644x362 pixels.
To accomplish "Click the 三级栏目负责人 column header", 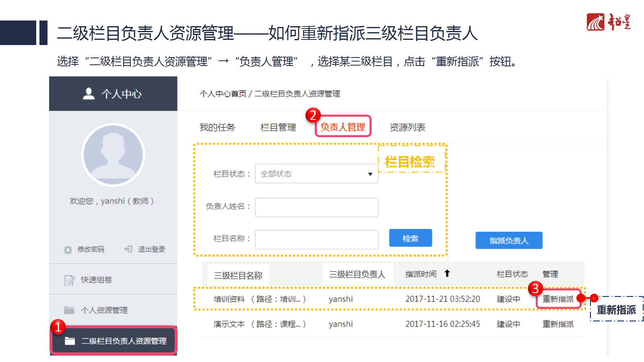I will 357,274.
